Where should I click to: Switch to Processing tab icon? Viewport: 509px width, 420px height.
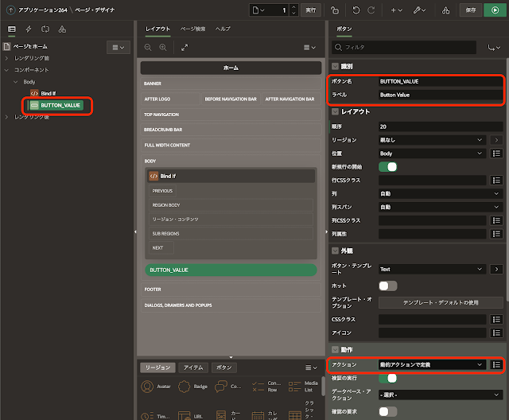[45, 29]
